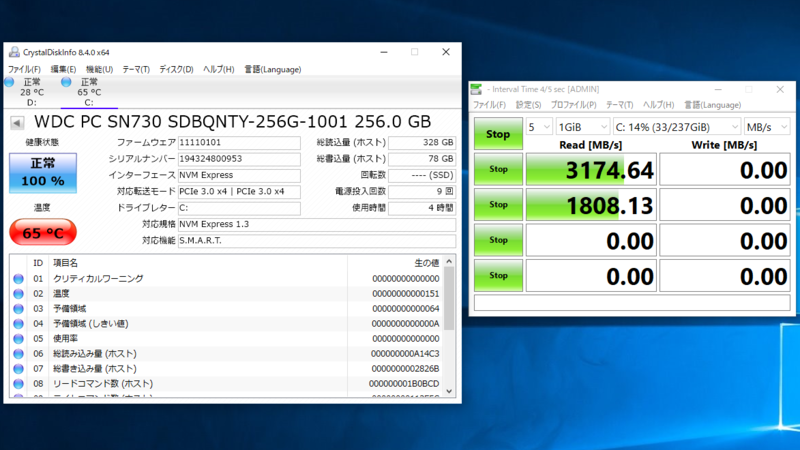Open 設定(S) menu in CrystalDiskMark
The width and height of the screenshot is (800, 450).
click(x=528, y=105)
